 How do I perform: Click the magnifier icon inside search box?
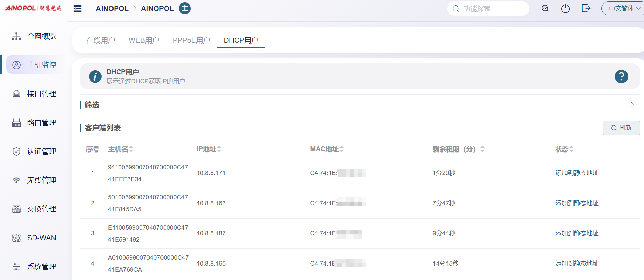tap(456, 9)
